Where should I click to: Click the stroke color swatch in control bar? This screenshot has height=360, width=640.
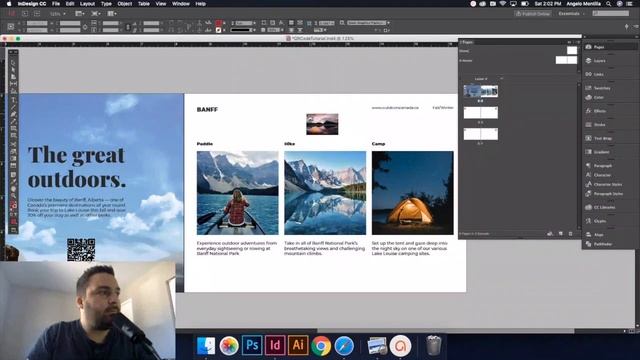tap(219, 30)
